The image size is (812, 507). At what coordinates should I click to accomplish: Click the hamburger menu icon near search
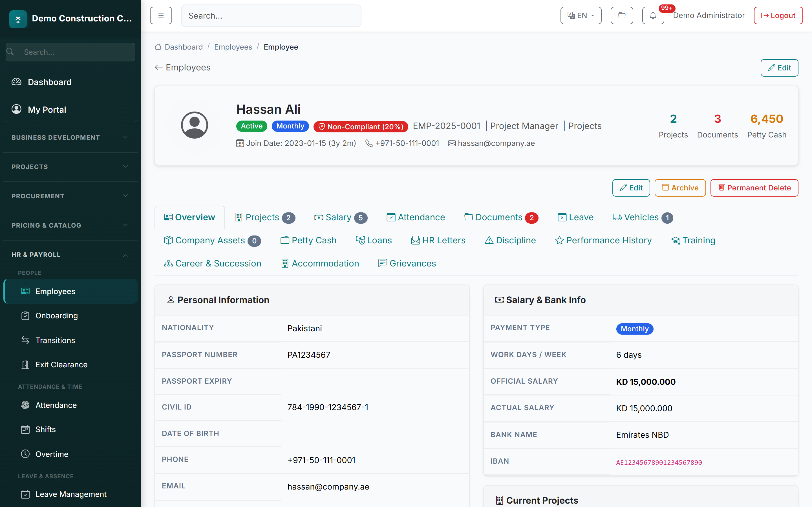click(161, 15)
